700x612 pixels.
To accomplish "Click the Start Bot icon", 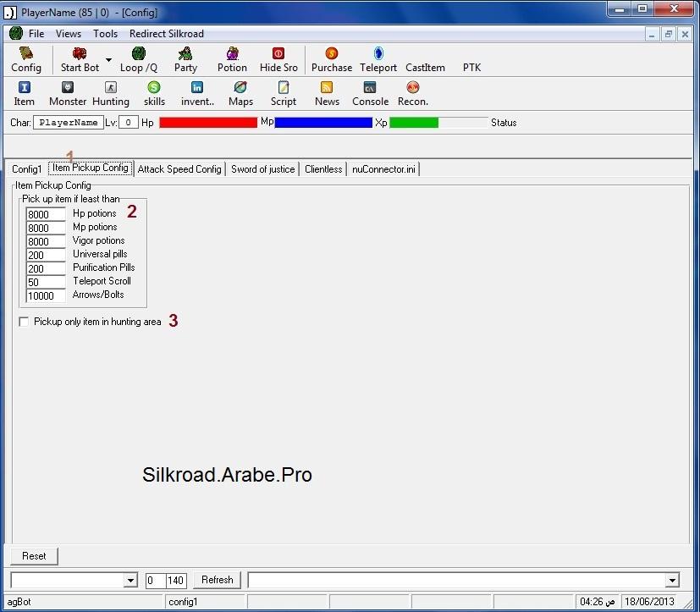I will tap(80, 60).
